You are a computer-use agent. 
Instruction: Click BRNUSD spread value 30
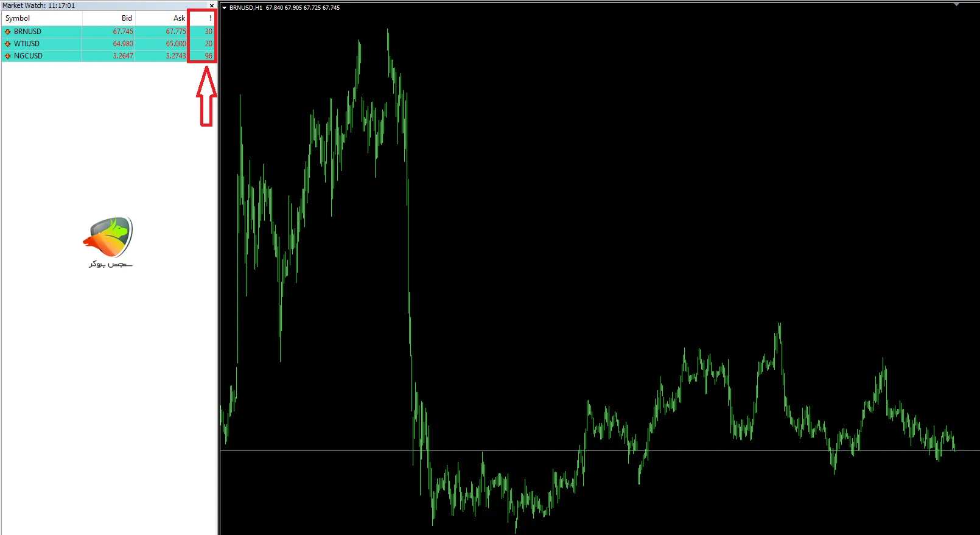click(208, 32)
